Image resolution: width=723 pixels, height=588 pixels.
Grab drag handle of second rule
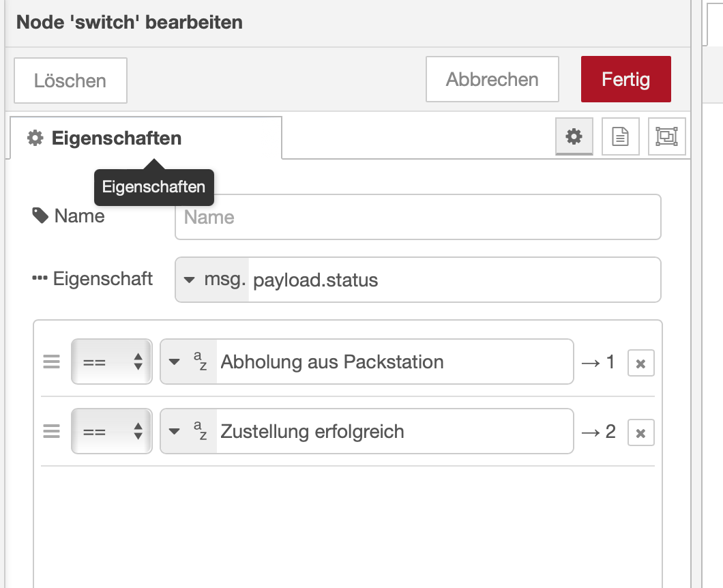coord(52,432)
